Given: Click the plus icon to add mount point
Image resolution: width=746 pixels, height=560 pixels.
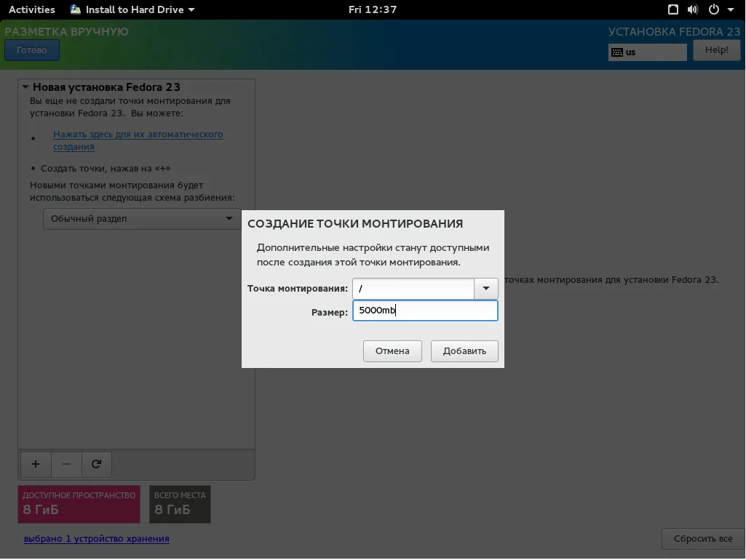Looking at the screenshot, I should pyautogui.click(x=36, y=464).
